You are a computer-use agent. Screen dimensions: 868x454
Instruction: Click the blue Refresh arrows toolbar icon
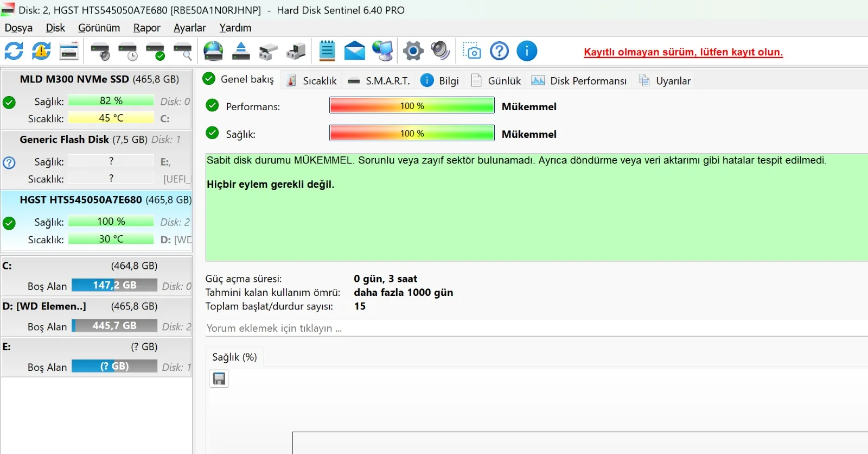click(x=14, y=51)
